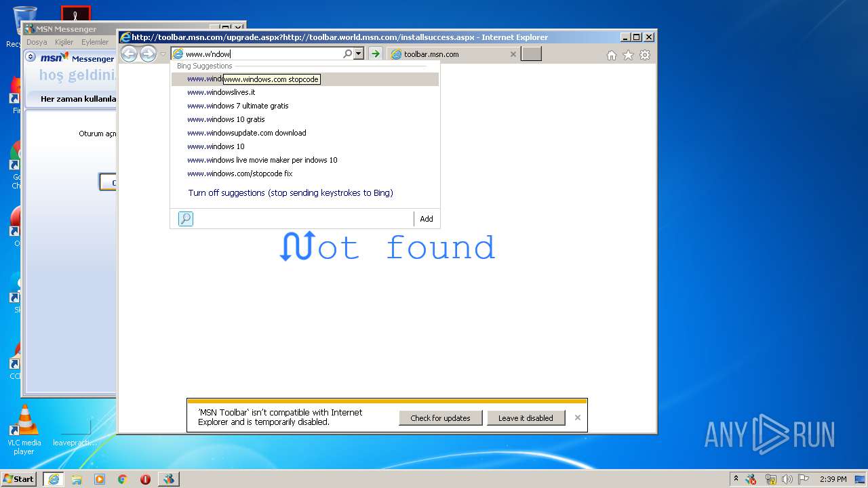Open Eylemler menu in MSN Messenger
868x488 pixels.
[x=95, y=42]
